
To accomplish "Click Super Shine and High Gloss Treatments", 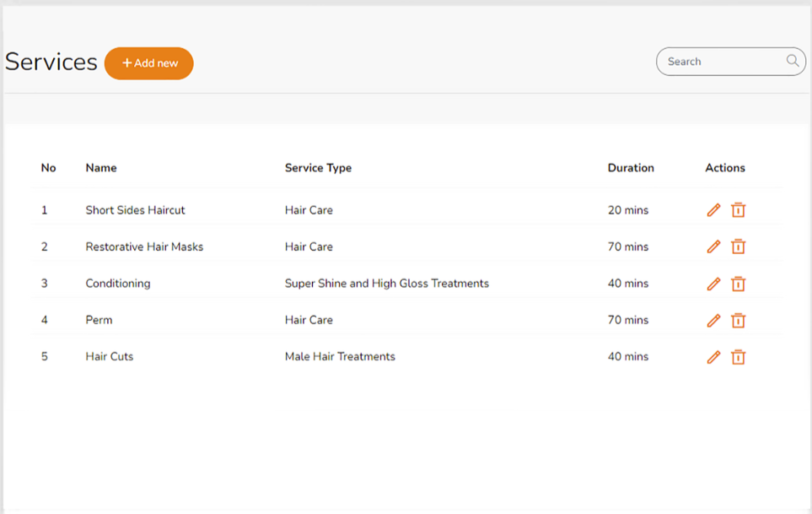I will (386, 284).
